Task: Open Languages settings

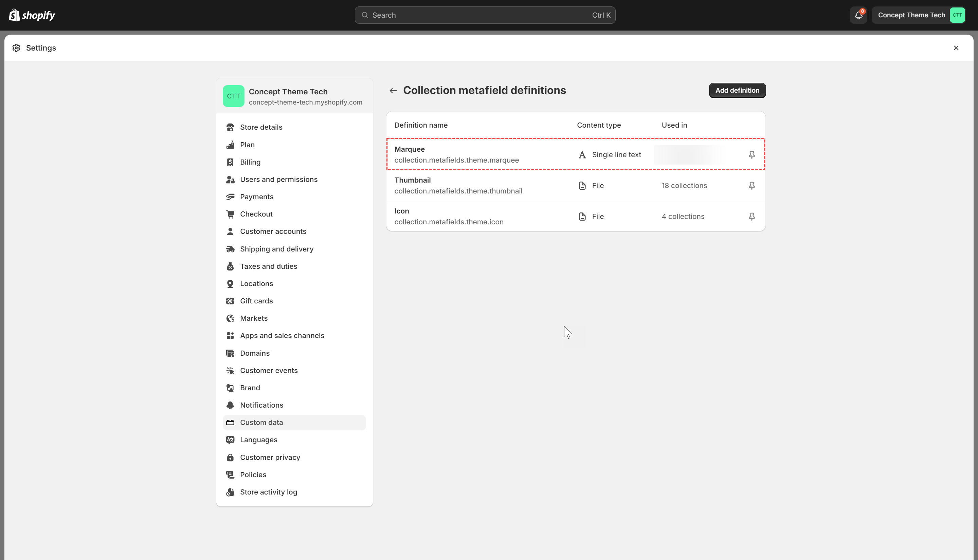Action: tap(294, 440)
